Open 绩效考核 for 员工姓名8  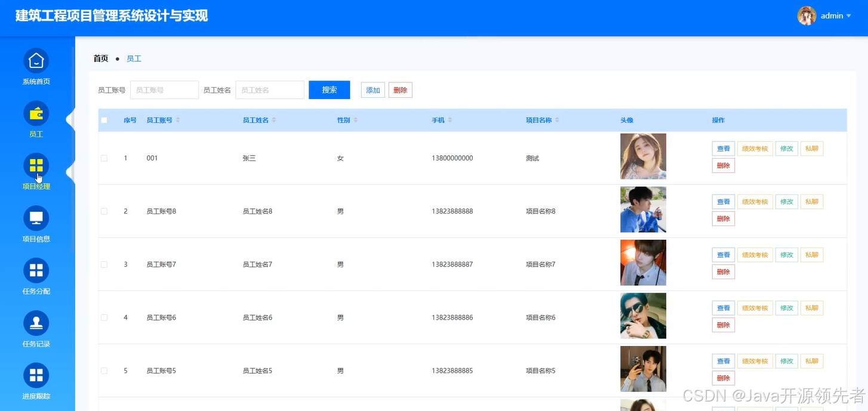click(755, 202)
